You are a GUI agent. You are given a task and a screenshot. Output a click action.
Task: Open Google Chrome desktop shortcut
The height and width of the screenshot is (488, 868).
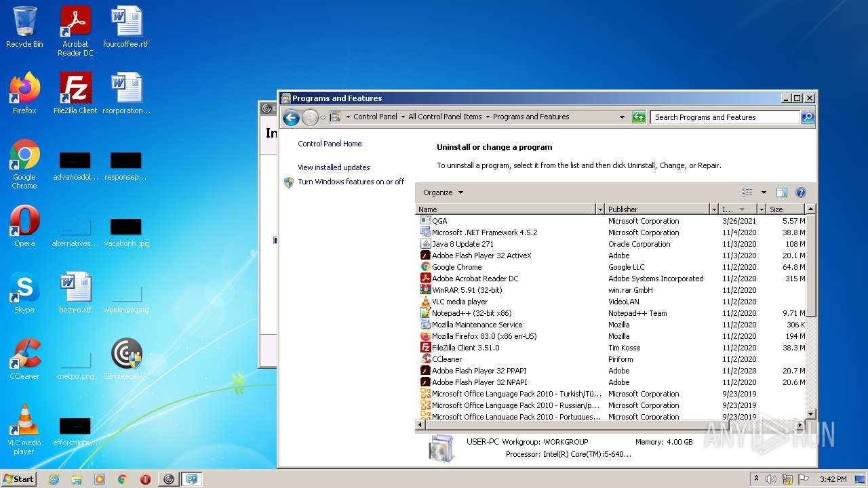coord(24,164)
